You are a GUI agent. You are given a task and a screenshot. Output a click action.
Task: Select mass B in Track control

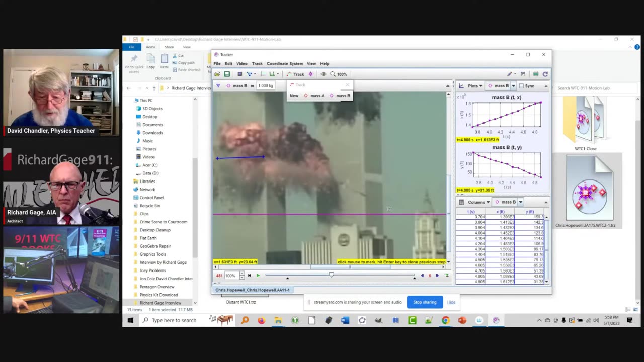tap(340, 96)
